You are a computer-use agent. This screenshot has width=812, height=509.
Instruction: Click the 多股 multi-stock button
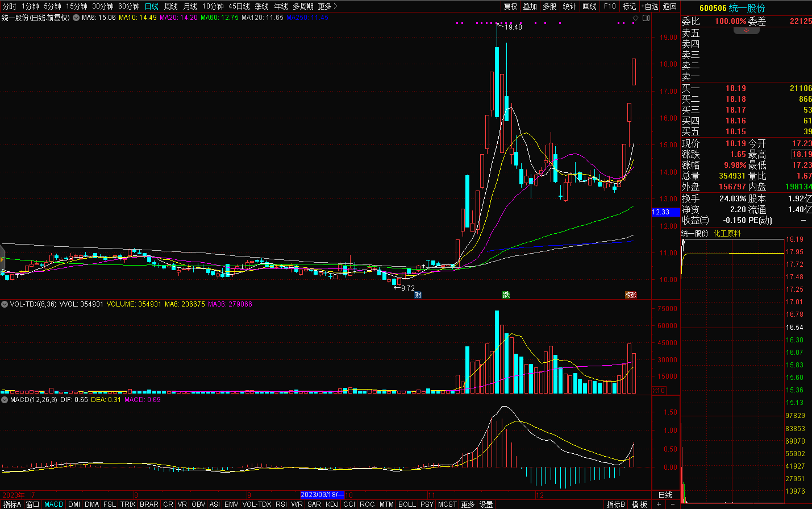pyautogui.click(x=549, y=6)
